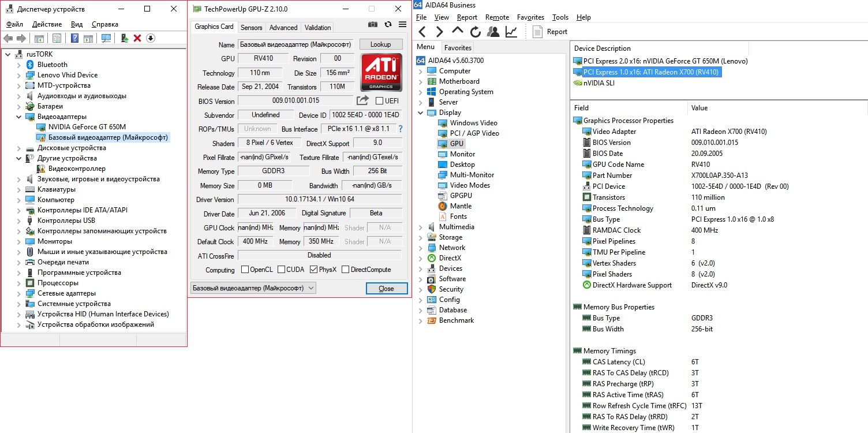The image size is (868, 433).
Task: Click the GPU-Z screenshot camera icon
Action: [373, 24]
